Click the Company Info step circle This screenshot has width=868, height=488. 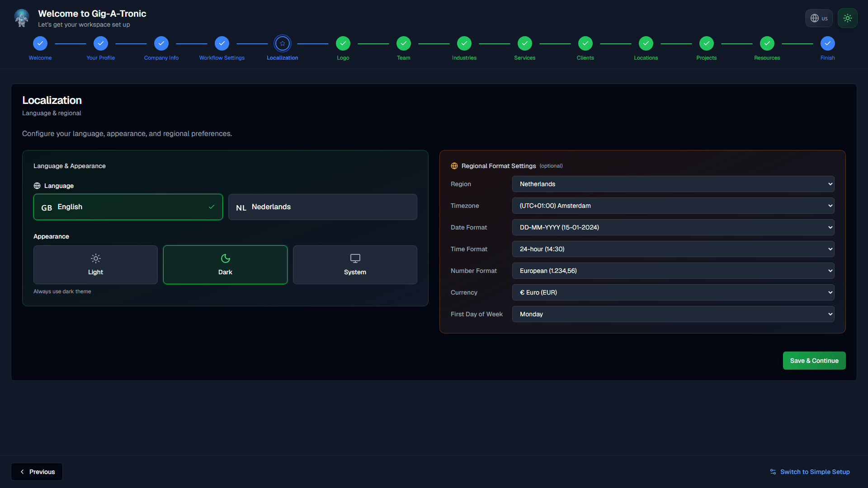[161, 43]
